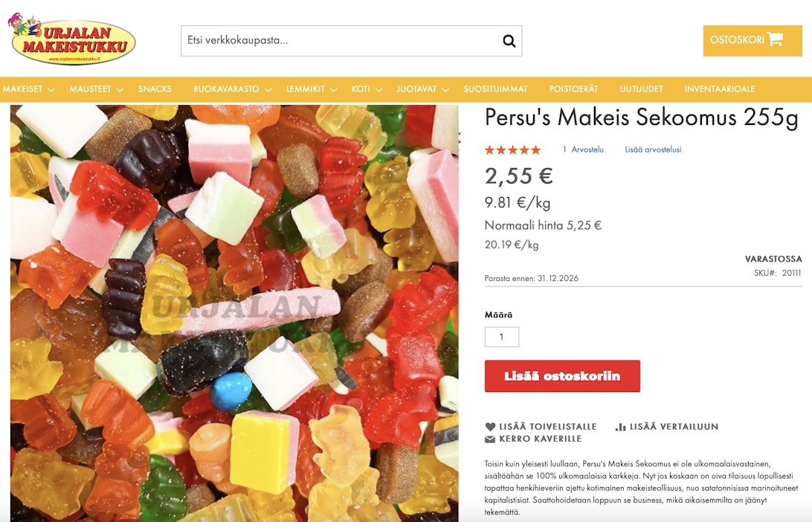Click the envelope tell-a-friend icon
Viewport: 812px width, 522px height.
[x=490, y=439]
